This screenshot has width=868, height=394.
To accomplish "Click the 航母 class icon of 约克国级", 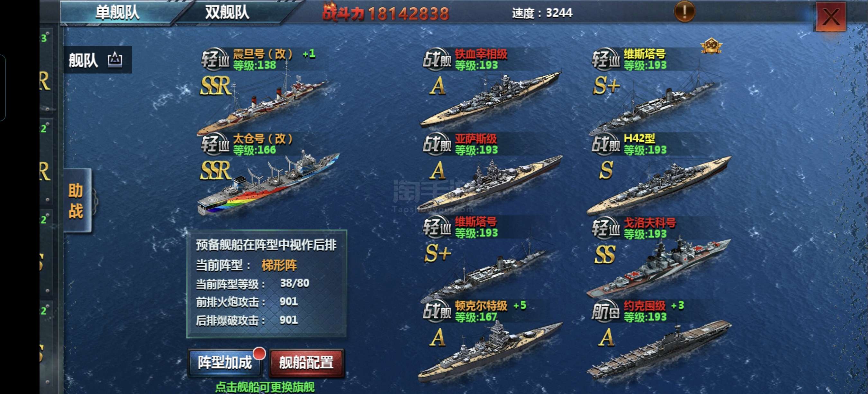I will tap(606, 310).
